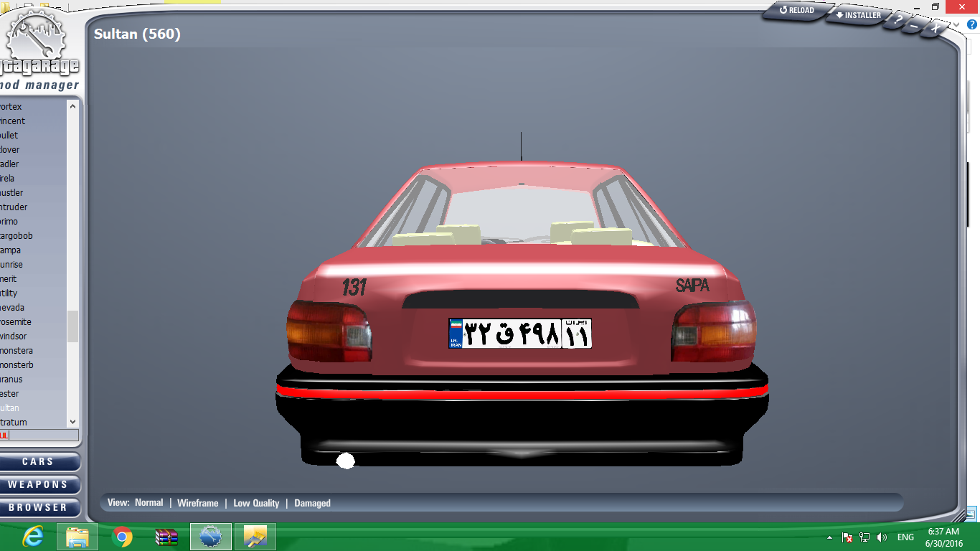Viewport: 980px width, 551px height.
Task: Focus the vehicle search input field
Action: pos(39,435)
